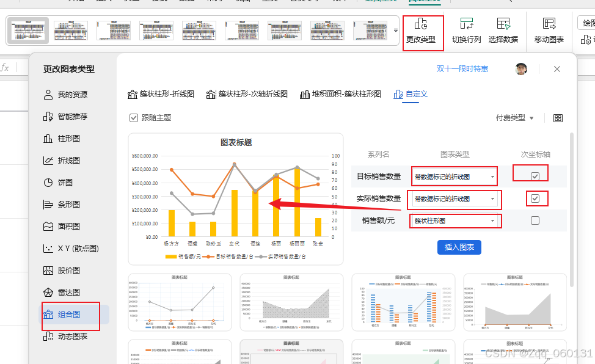Enable secondary axis for 销售额/元
Screen dimensions: 595x364
click(x=535, y=220)
